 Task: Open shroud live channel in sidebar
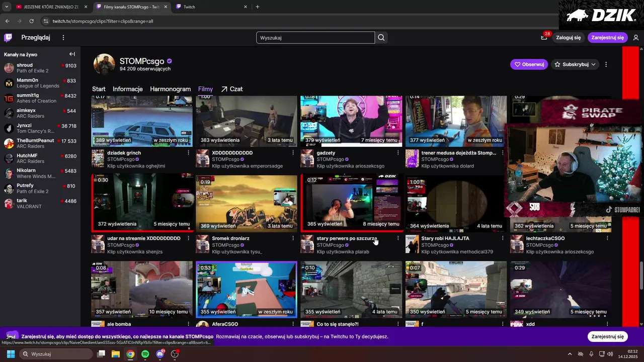point(40,68)
